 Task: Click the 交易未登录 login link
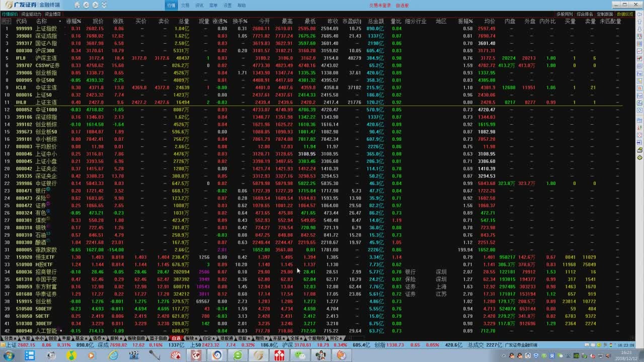click(x=380, y=5)
